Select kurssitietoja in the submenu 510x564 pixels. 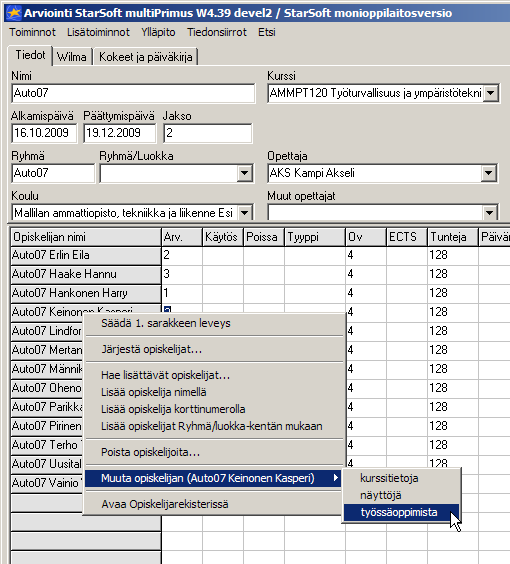coord(401,478)
